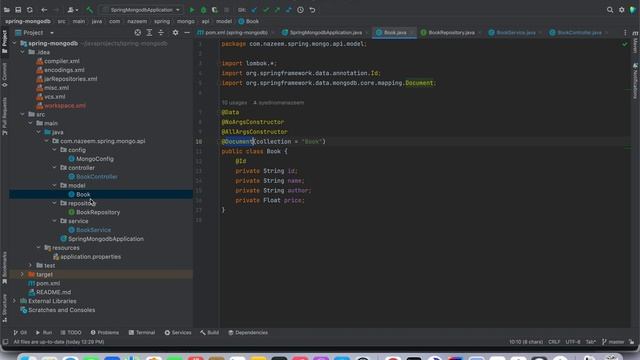Click UTF-8 encoding in status bar
The height and width of the screenshot is (360, 640).
[x=573, y=342]
